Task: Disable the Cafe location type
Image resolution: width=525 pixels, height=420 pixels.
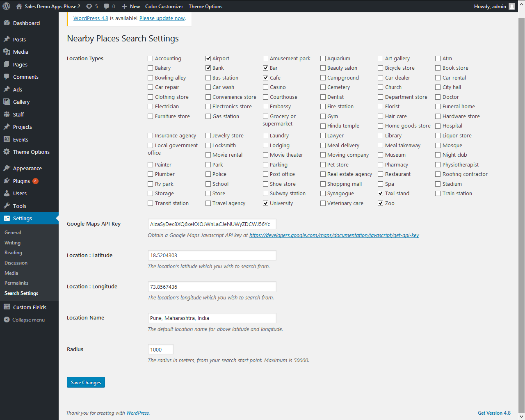Action: click(x=265, y=78)
